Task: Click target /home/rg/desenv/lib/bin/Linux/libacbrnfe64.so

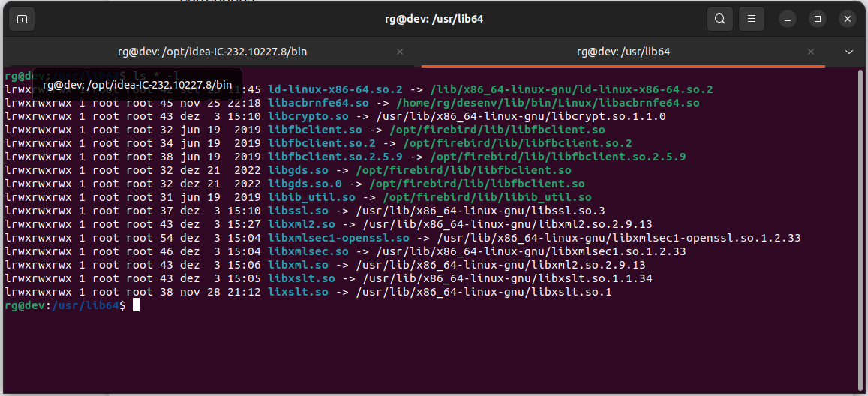Action: 548,103
